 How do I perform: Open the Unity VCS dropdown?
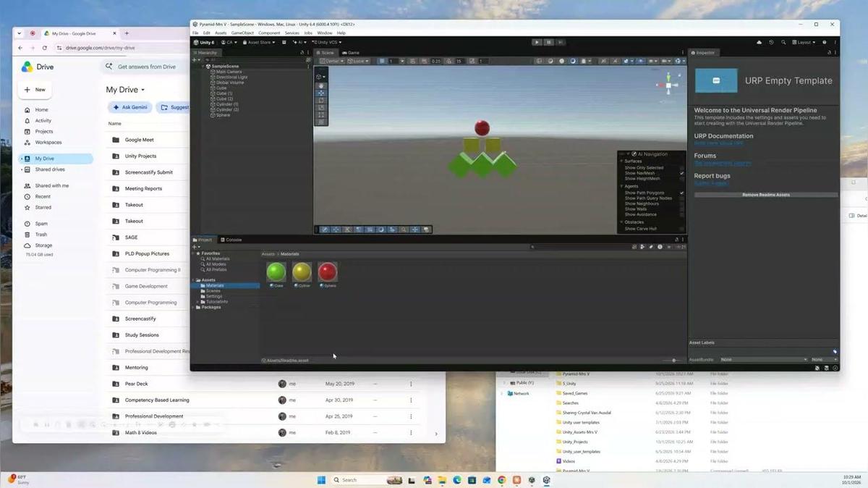(x=325, y=42)
